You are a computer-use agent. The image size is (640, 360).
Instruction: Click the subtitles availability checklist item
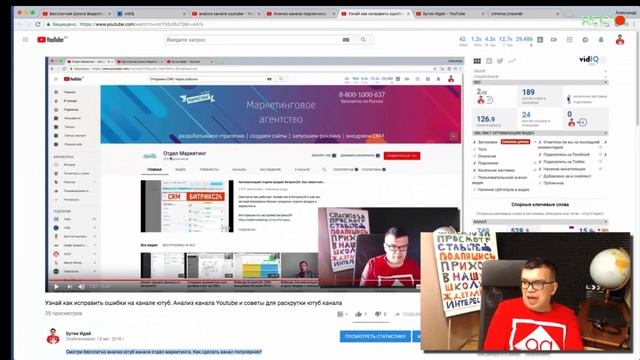pyautogui.click(x=503, y=189)
